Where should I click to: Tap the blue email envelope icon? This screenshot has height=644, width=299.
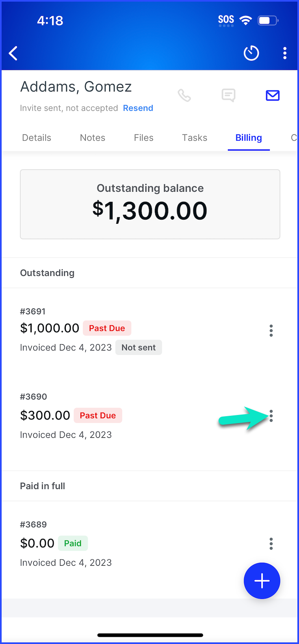[273, 95]
